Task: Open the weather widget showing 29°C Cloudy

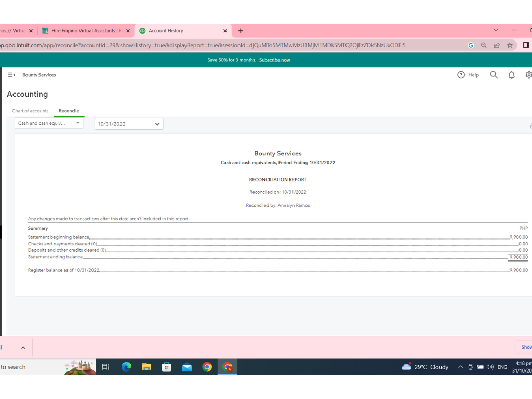Action: point(425,367)
